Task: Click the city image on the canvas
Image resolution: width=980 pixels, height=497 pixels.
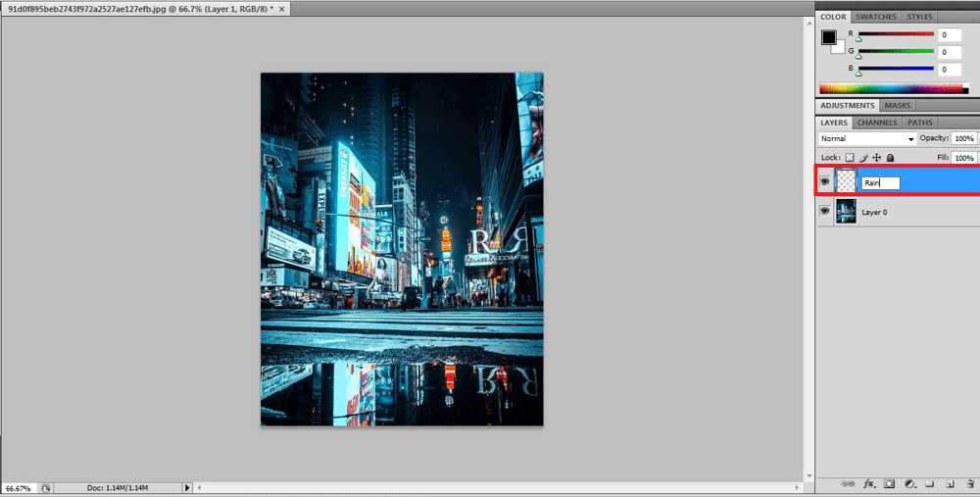Action: 402,249
